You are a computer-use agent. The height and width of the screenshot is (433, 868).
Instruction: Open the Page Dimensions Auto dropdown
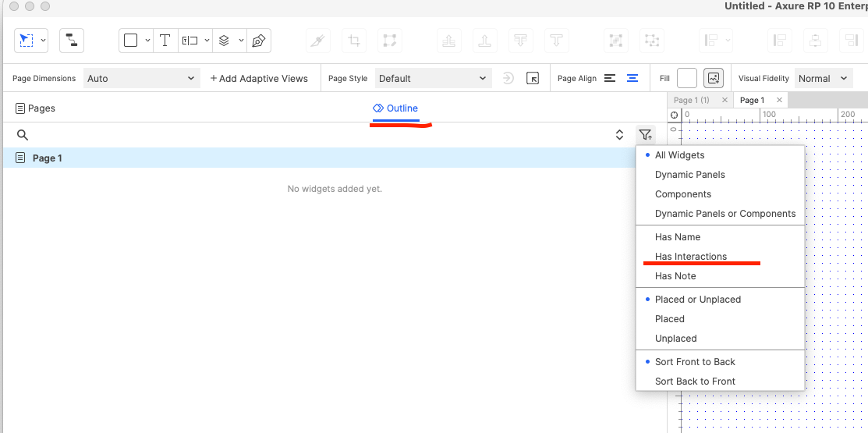pyautogui.click(x=140, y=78)
